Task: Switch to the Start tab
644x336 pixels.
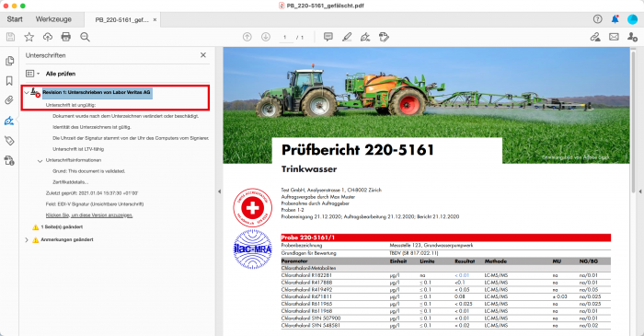Action: point(15,19)
